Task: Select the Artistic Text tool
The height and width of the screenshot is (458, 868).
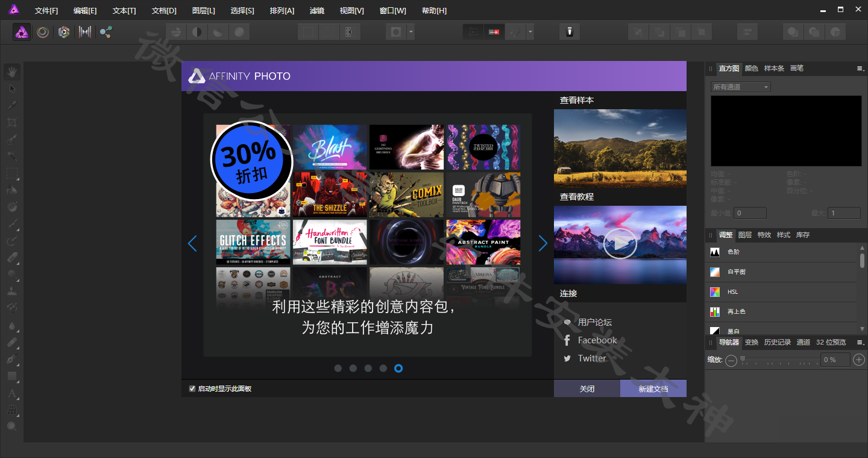Action: tap(12, 393)
